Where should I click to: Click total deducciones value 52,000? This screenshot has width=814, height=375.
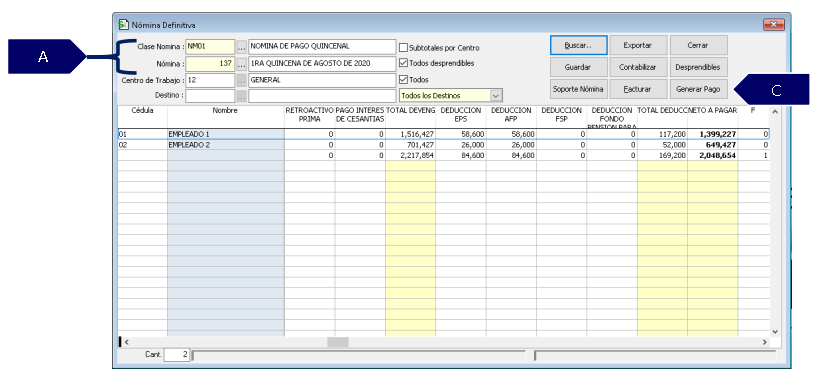click(x=662, y=145)
